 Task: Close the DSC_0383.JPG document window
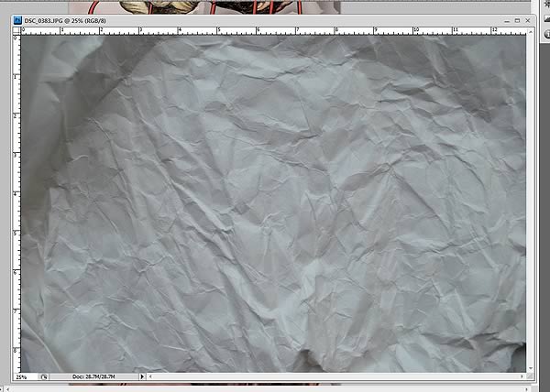pyautogui.click(x=528, y=21)
